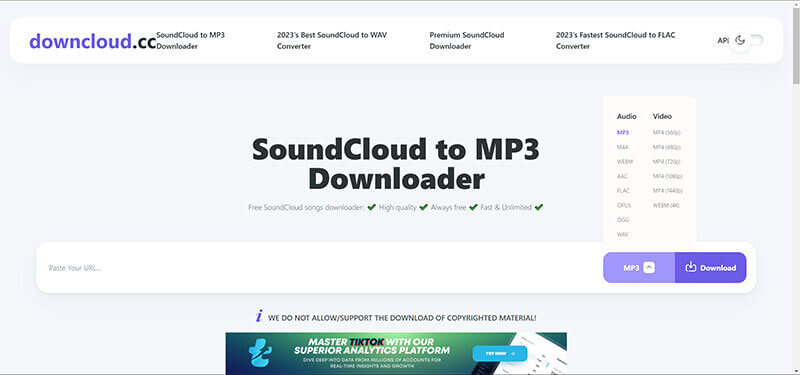This screenshot has height=375, width=800.
Task: Select MP3 audio format in list
Action: [622, 133]
